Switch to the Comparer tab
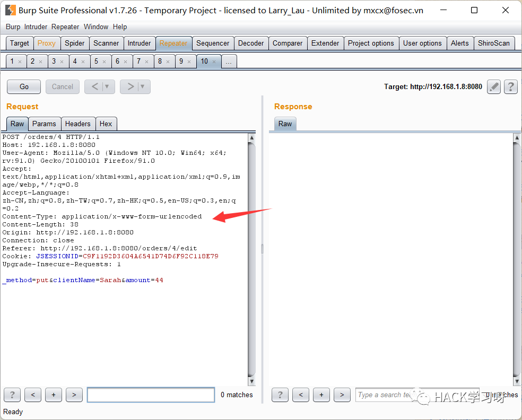 [288, 43]
